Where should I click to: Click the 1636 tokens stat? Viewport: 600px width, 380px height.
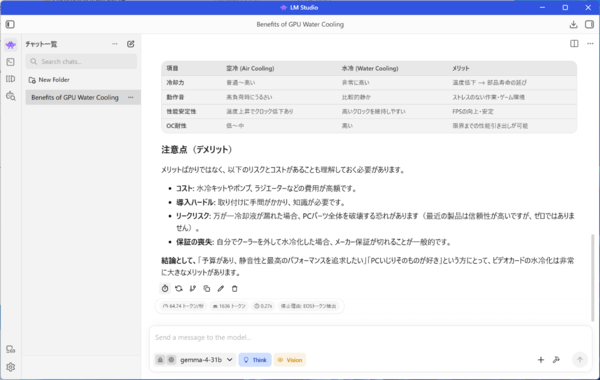pos(229,306)
